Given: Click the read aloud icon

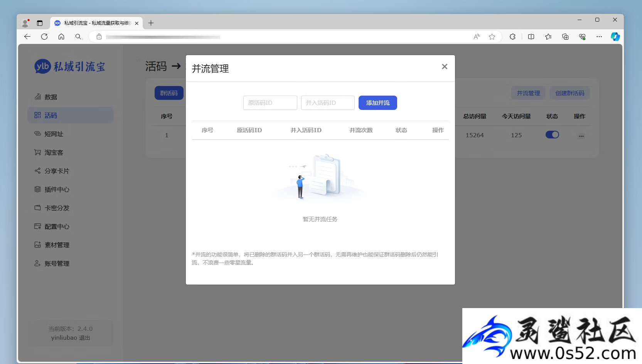Looking at the screenshot, I should click(477, 37).
